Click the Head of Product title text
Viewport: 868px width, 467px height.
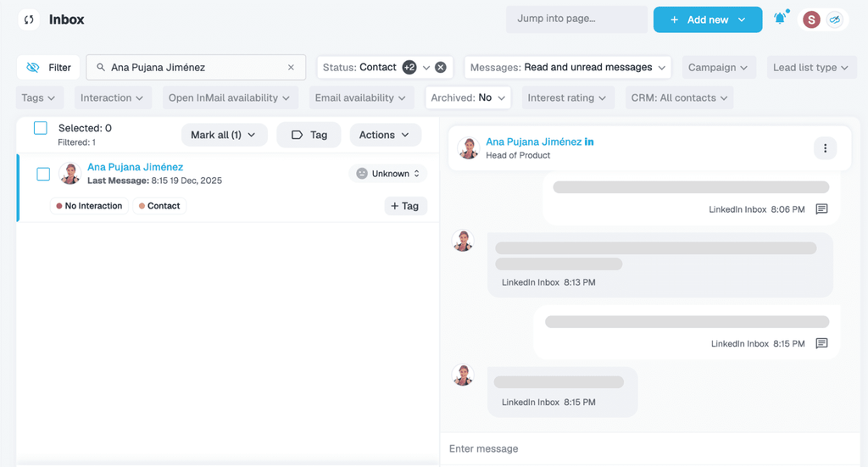[518, 155]
